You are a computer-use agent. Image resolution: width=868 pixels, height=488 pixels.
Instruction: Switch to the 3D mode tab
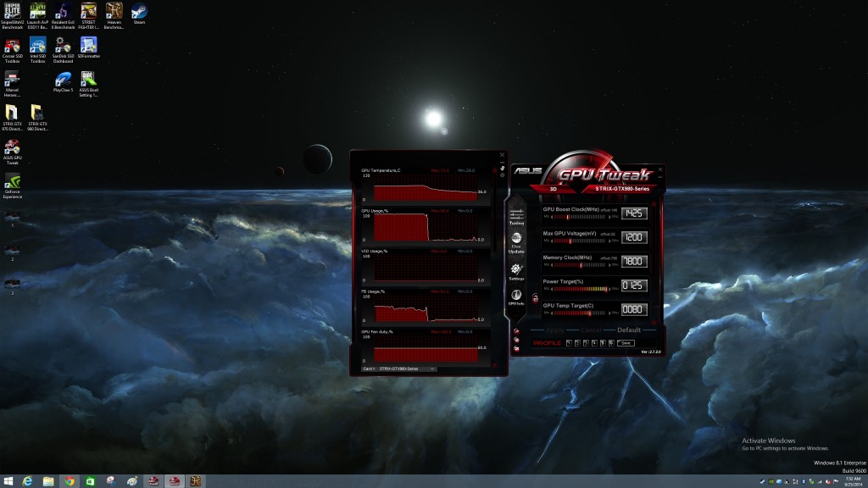553,189
